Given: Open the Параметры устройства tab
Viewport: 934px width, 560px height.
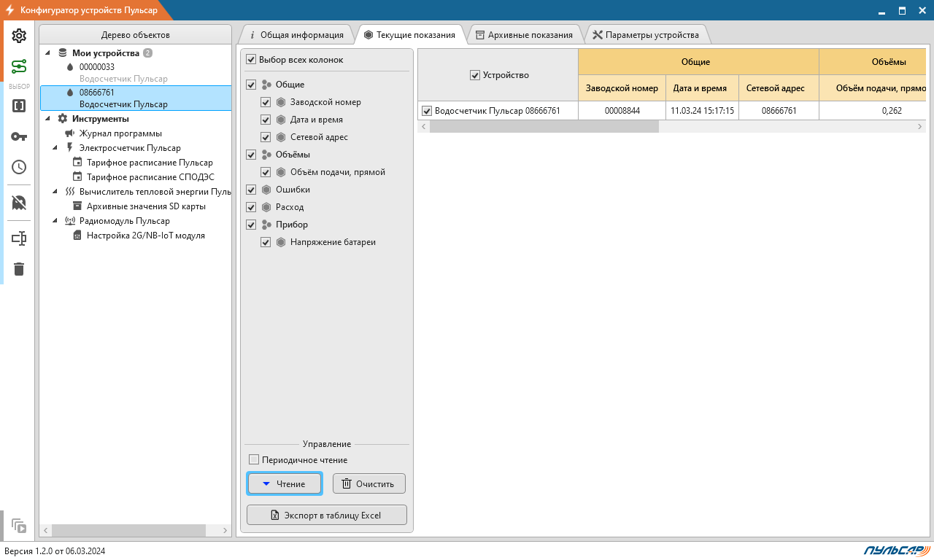Looking at the screenshot, I should coord(646,34).
